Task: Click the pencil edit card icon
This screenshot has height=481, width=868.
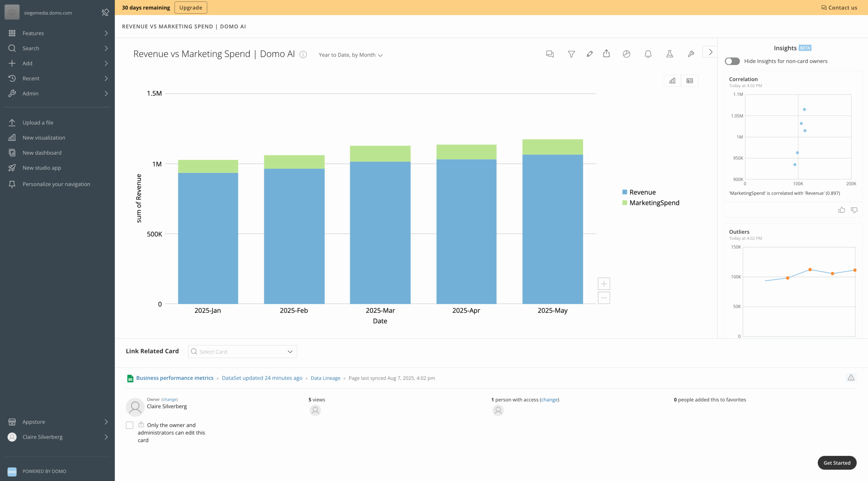Action: pyautogui.click(x=590, y=54)
